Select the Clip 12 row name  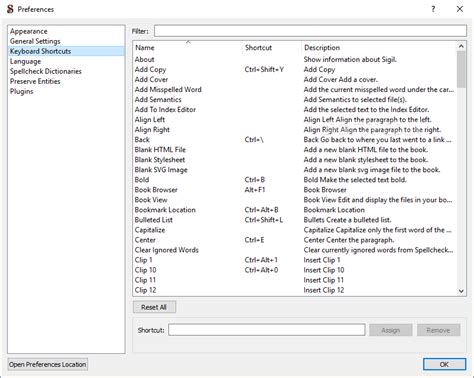click(x=145, y=290)
